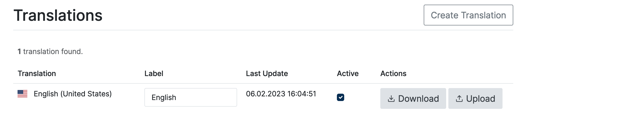Screen dimensions: 644x113
Task: Click the Label column header
Action: tap(154, 73)
